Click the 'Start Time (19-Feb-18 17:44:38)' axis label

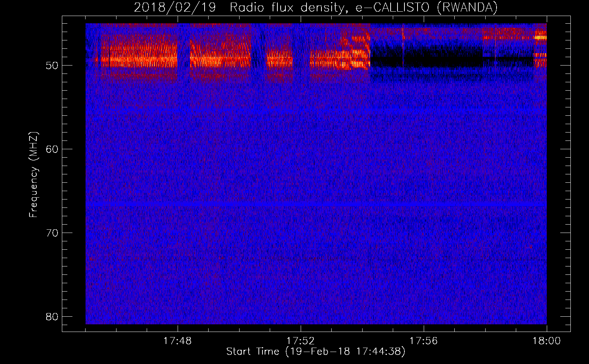(x=316, y=352)
